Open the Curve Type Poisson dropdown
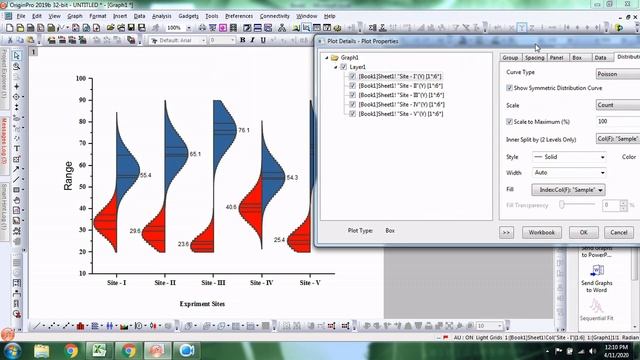The height and width of the screenshot is (360, 640). click(x=618, y=74)
